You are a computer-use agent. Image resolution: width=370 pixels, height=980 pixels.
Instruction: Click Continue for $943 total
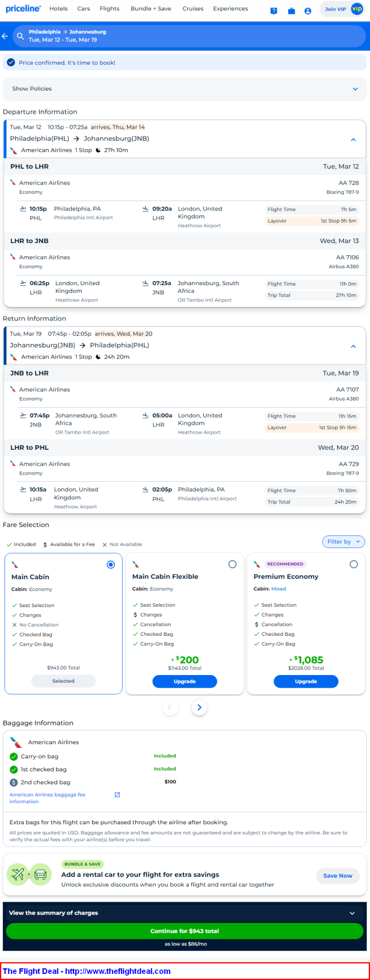[x=185, y=931]
